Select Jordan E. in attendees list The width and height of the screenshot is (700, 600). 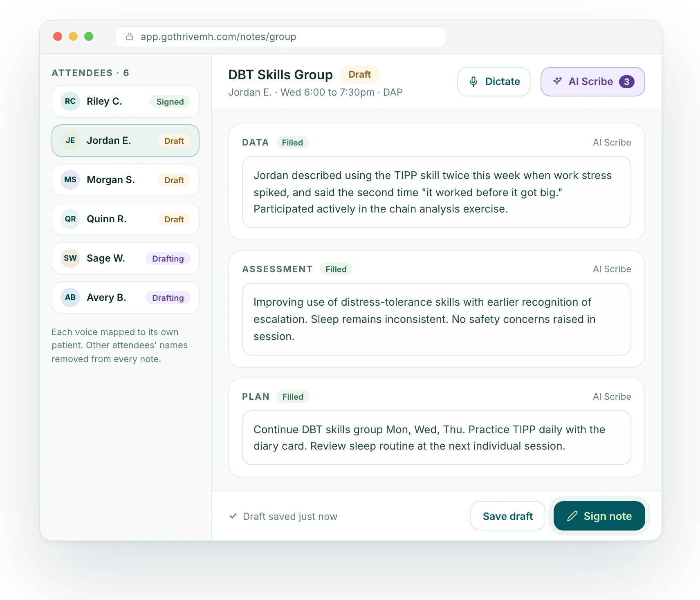click(x=126, y=141)
